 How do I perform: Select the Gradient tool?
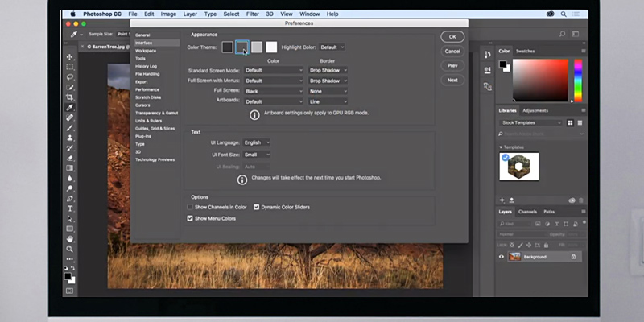(70, 168)
